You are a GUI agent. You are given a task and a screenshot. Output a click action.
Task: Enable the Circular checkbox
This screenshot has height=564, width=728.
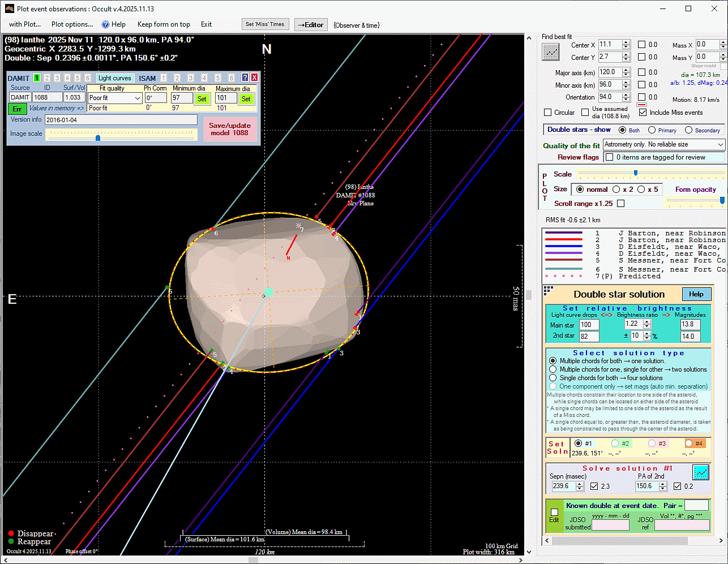[547, 113]
